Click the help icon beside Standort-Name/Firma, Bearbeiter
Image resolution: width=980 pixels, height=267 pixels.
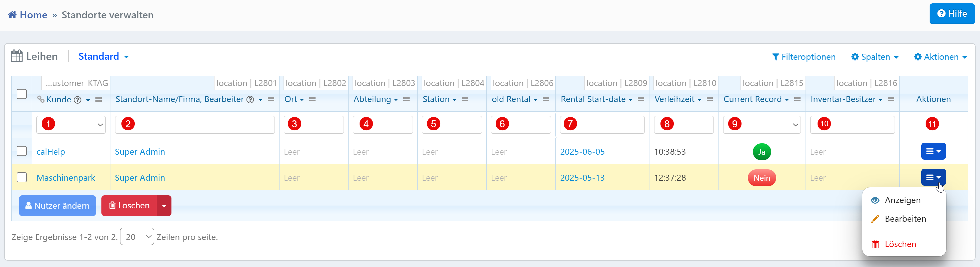(250, 100)
